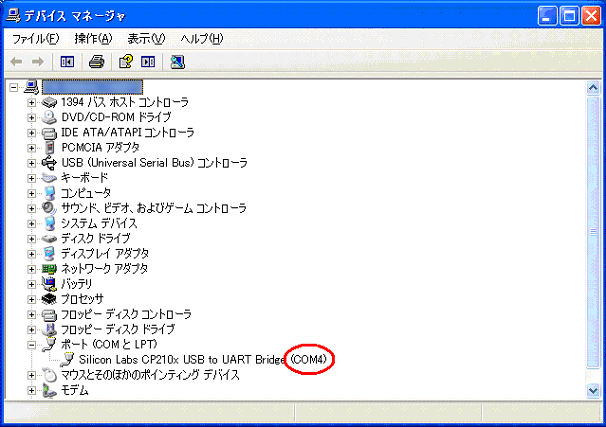
Task: Click the Forward arrow toolbar button
Action: [37, 61]
